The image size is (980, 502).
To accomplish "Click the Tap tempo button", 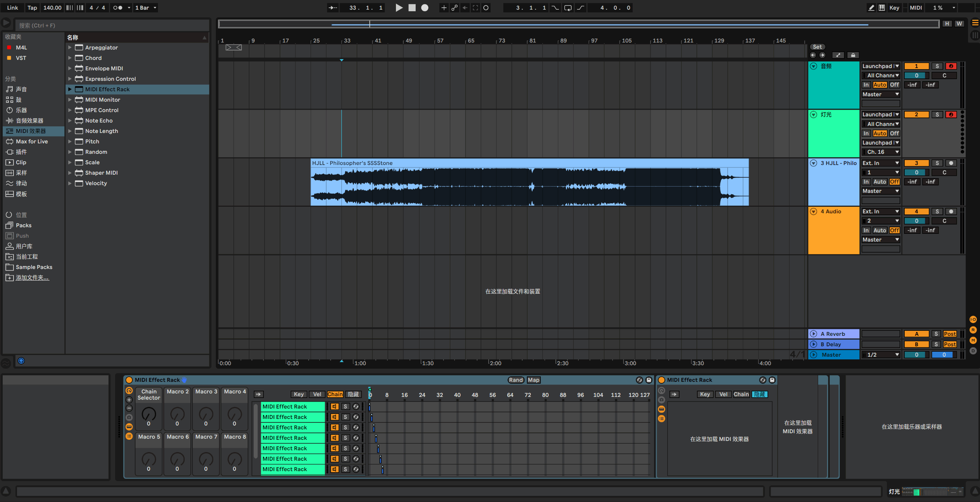I will (32, 8).
